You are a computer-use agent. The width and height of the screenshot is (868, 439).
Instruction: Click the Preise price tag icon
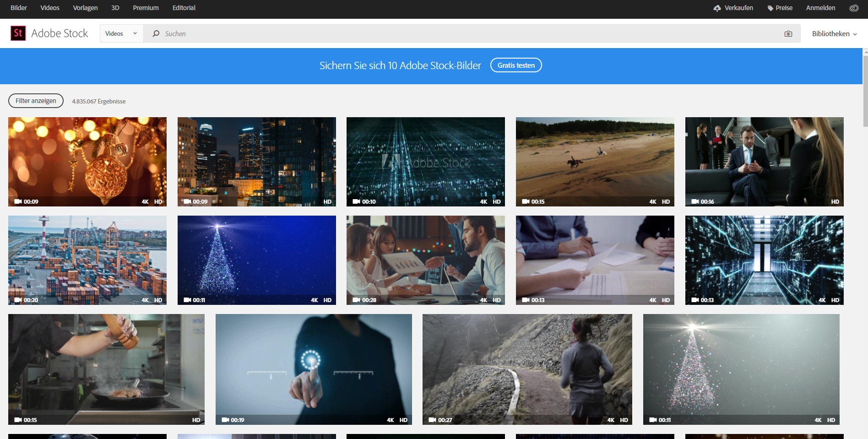(x=770, y=8)
